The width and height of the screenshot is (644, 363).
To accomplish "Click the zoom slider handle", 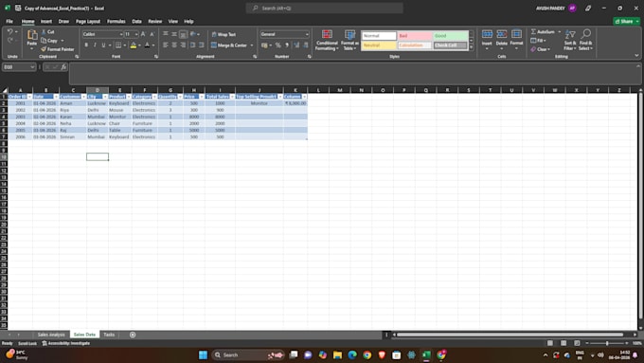I will point(607,343).
